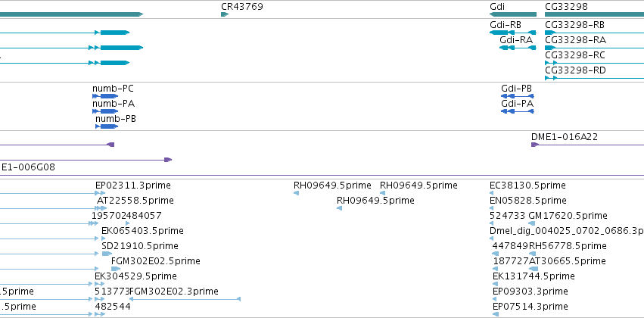Select the Gdi-PA protein glyph
The height and width of the screenshot is (318, 644).
518,111
